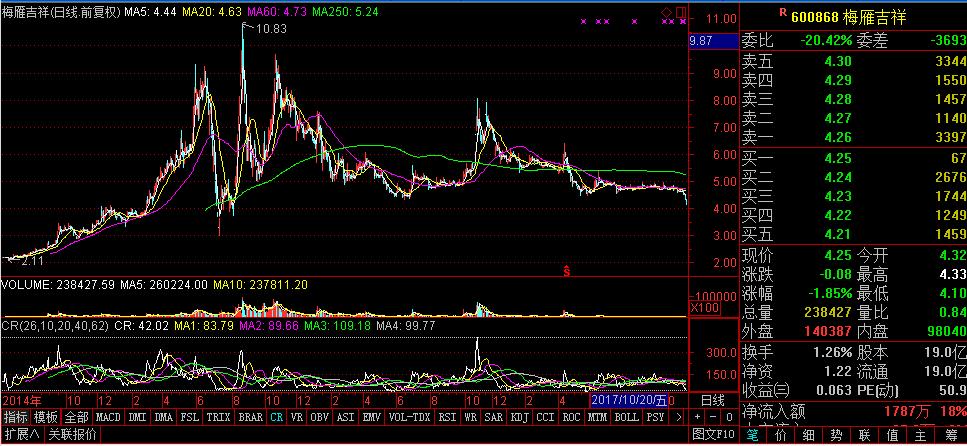The image size is (967, 446).
Task: Click the red R marker beside stock code
Action: coord(783,11)
